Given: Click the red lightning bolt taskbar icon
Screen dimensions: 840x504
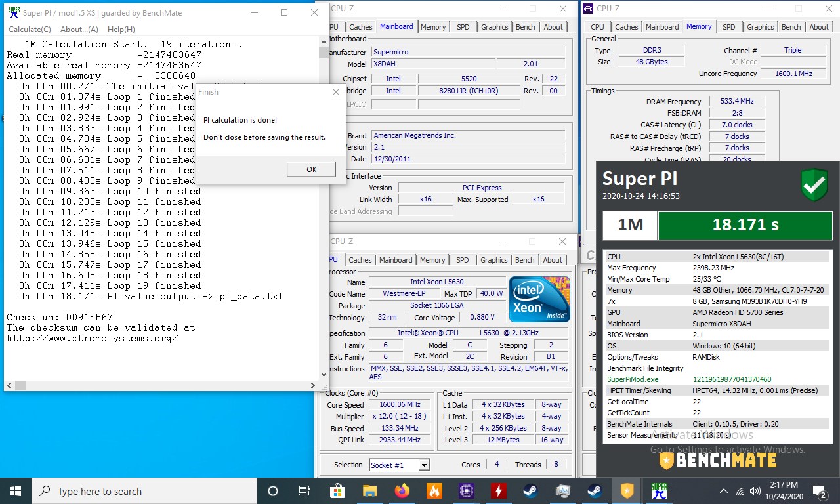Looking at the screenshot, I should 498,491.
